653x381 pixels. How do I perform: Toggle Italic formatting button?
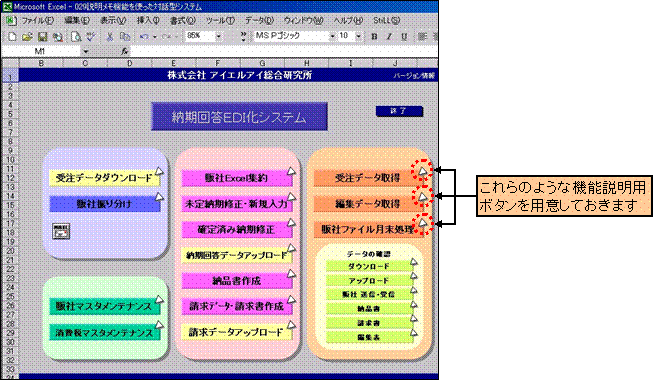click(x=389, y=37)
